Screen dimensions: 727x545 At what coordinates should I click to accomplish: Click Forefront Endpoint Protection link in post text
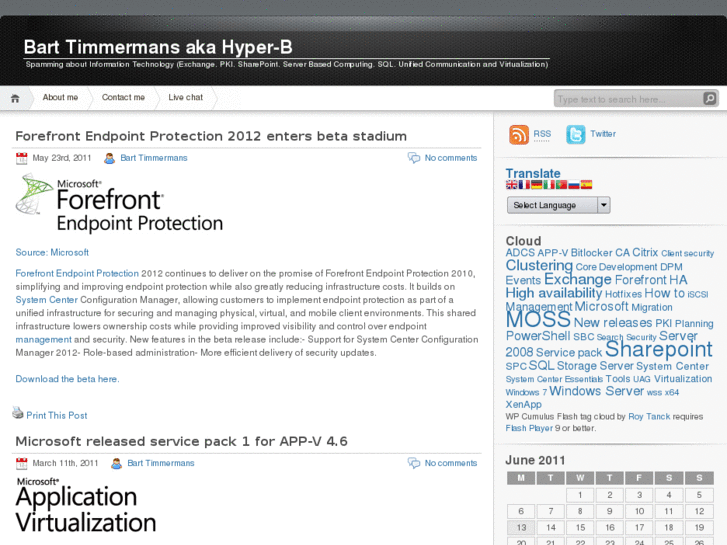click(77, 274)
